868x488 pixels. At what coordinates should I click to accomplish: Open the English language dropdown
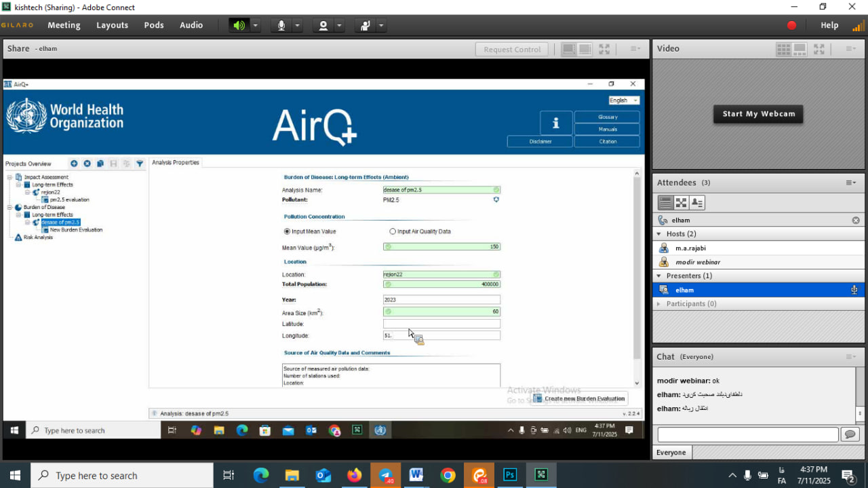(624, 100)
